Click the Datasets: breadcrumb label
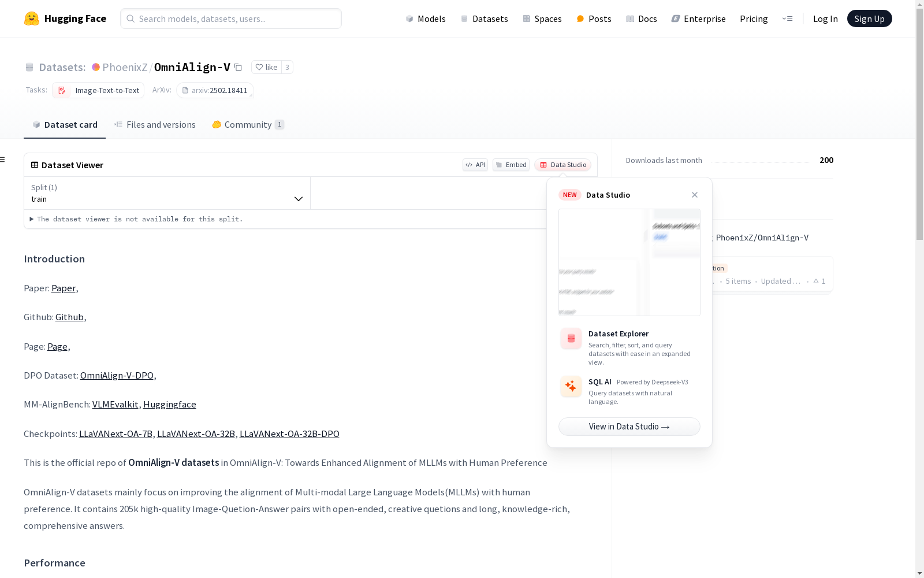924x578 pixels. click(x=62, y=67)
